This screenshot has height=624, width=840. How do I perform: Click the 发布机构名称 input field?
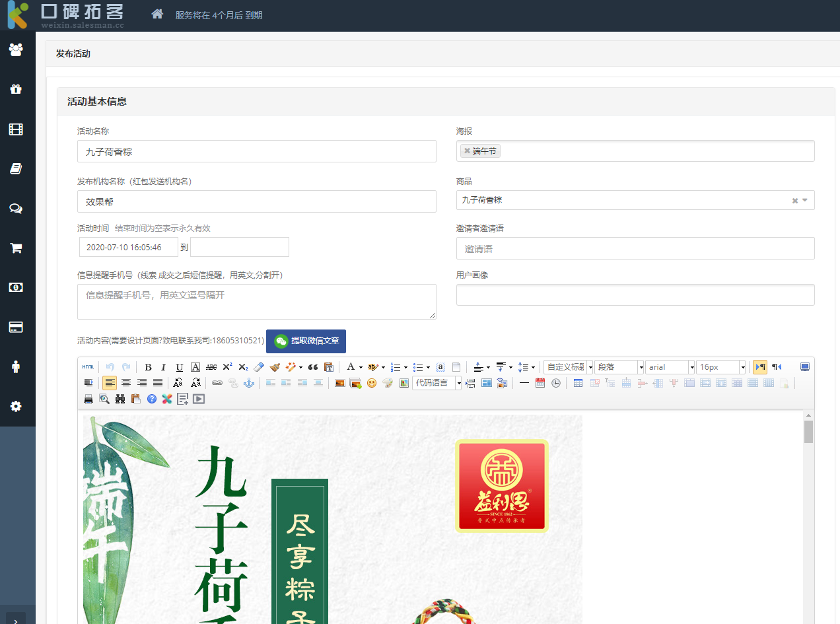(x=257, y=201)
